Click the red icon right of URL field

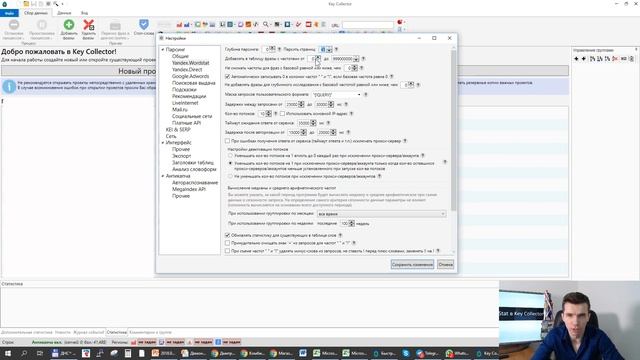[400, 22]
